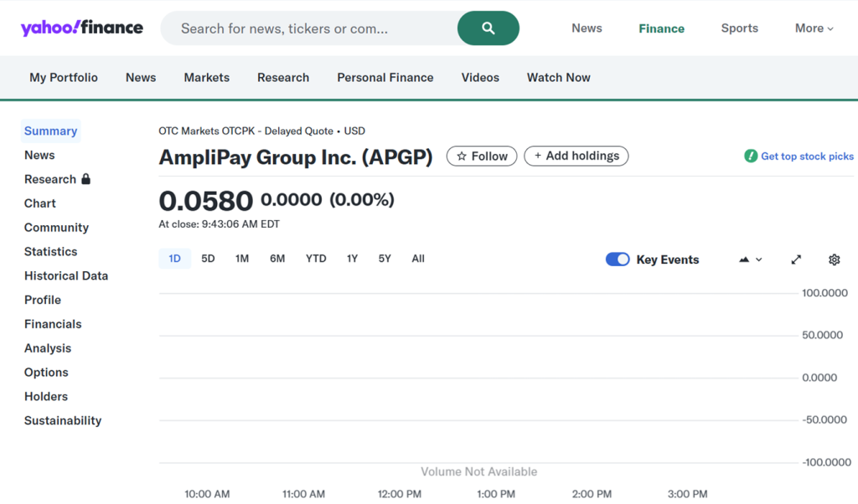Expand chart to full screen
Image resolution: width=858 pixels, height=504 pixels.
796,260
